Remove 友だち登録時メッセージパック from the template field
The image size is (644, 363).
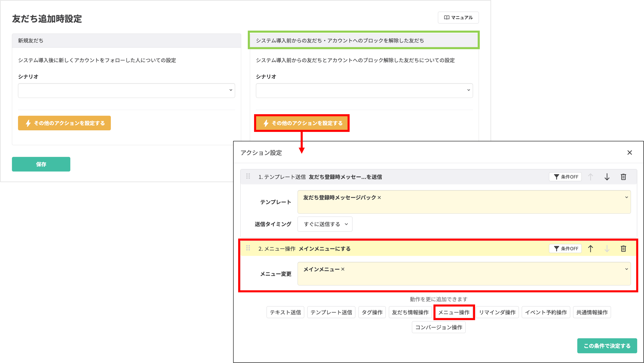click(379, 197)
